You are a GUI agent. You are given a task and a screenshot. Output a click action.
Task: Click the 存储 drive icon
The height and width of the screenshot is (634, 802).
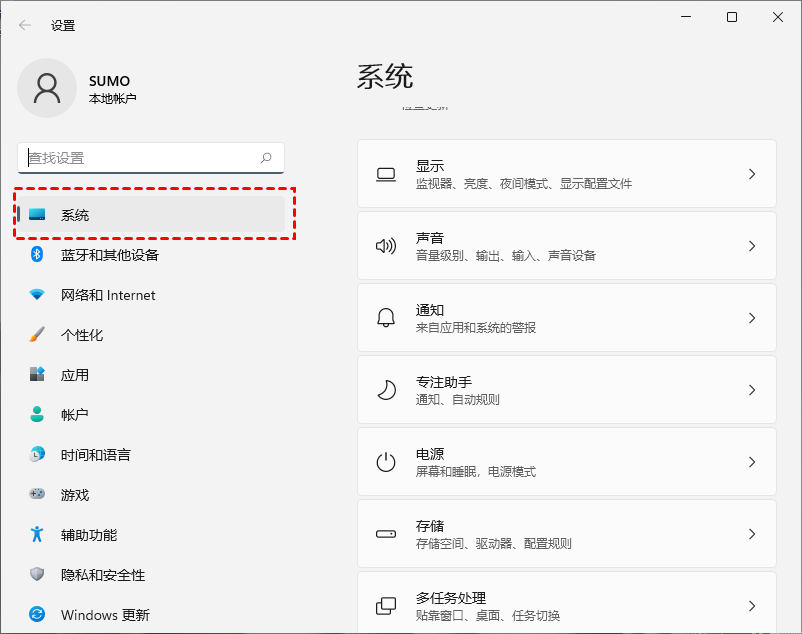tap(386, 534)
